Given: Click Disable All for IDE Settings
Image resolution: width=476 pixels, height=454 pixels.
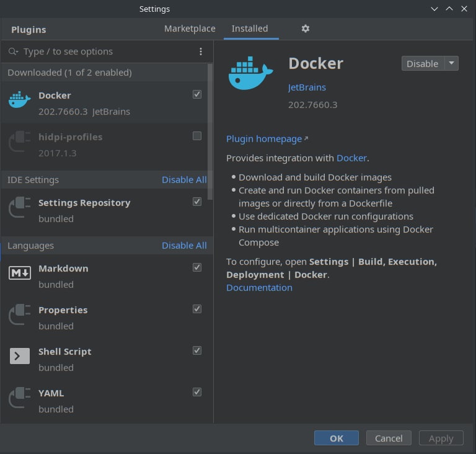Looking at the screenshot, I should click(x=184, y=180).
